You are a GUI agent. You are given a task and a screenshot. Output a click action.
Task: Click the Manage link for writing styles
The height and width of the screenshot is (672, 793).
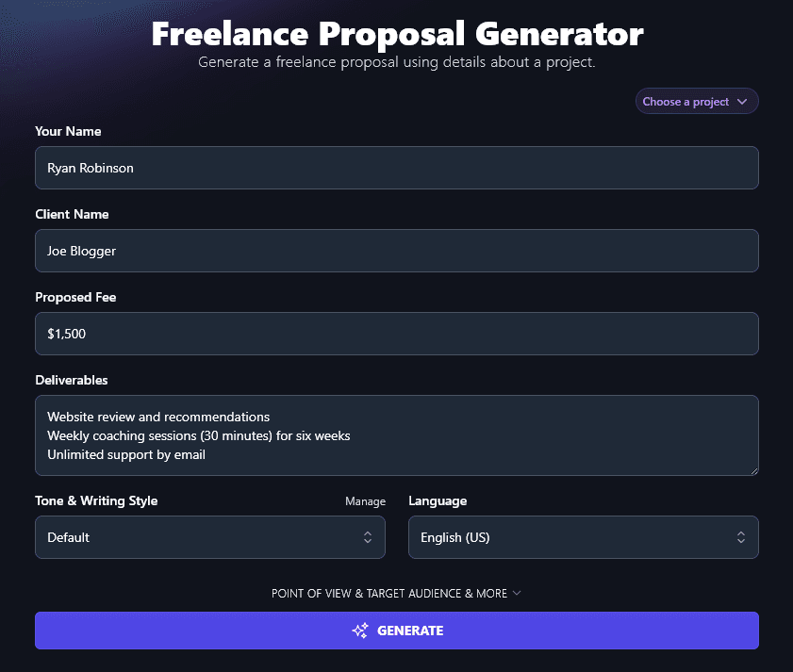(x=365, y=501)
